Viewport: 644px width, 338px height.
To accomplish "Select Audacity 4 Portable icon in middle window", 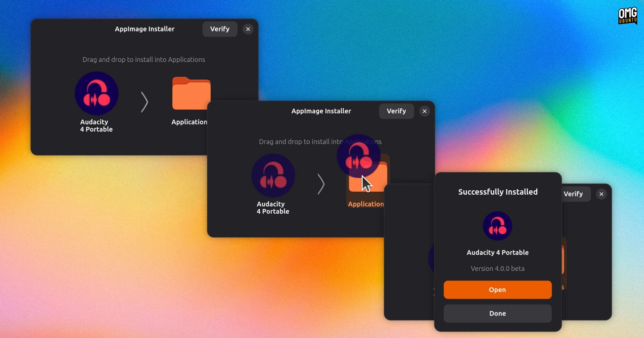I will point(273,175).
